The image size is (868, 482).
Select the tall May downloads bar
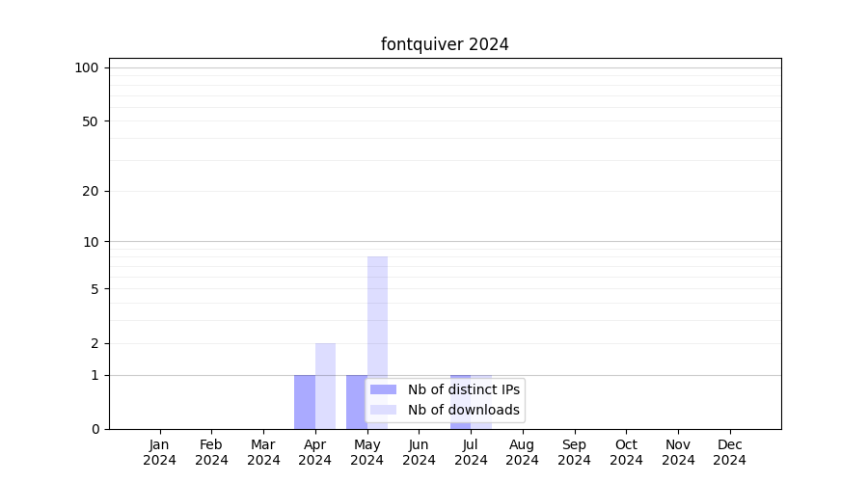coord(377,318)
